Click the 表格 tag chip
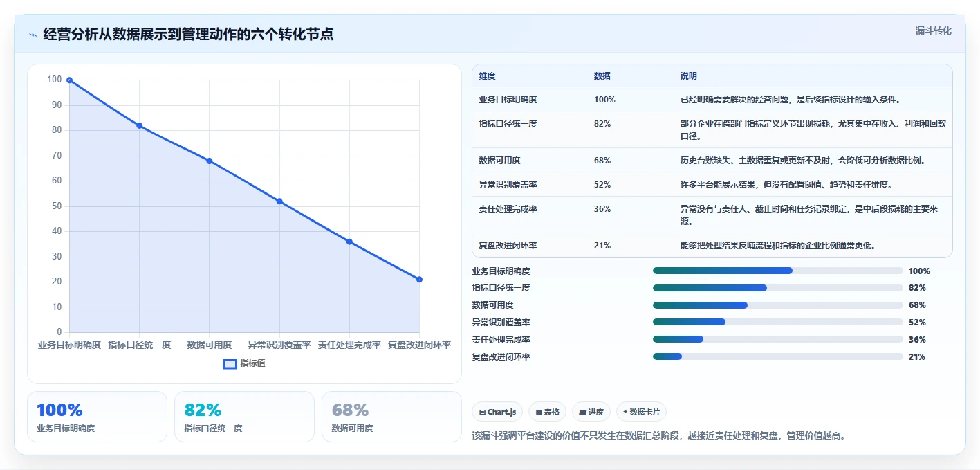Viewport: 980px width, 470px height. (547, 412)
